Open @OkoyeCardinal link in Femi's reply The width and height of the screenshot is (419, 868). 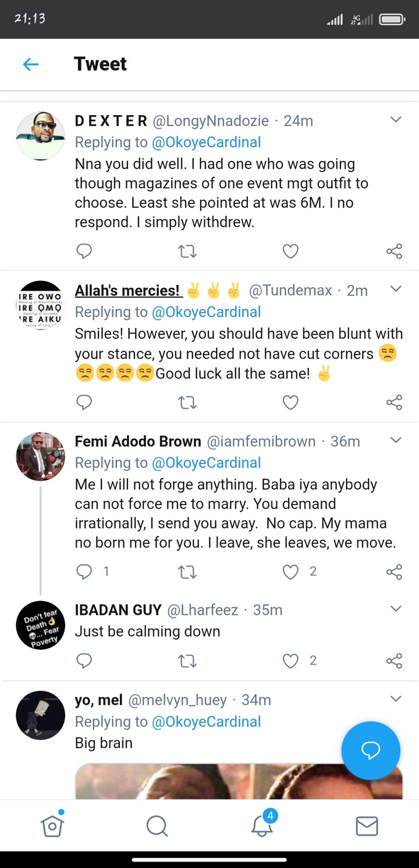pyautogui.click(x=206, y=463)
